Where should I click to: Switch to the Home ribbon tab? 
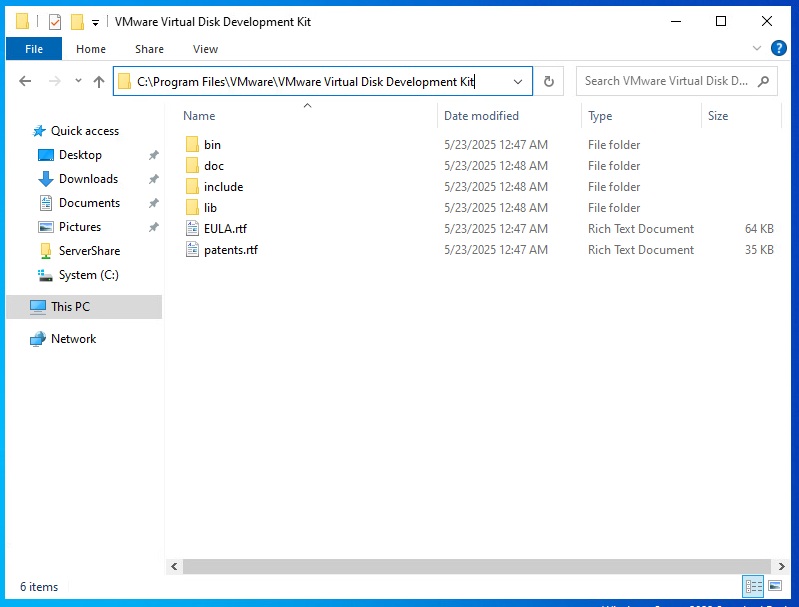click(91, 49)
